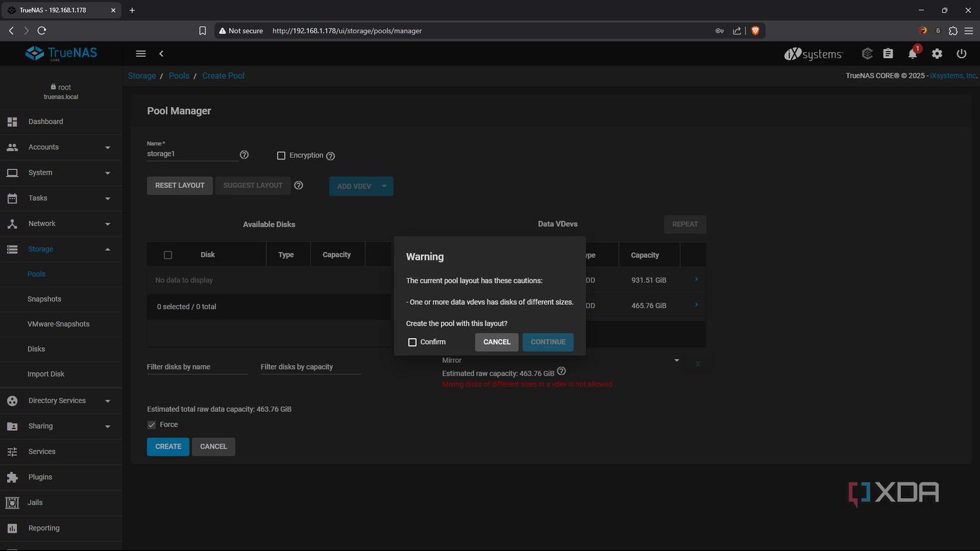
Task: Expand the Accounts sidebar menu
Action: [x=61, y=148]
